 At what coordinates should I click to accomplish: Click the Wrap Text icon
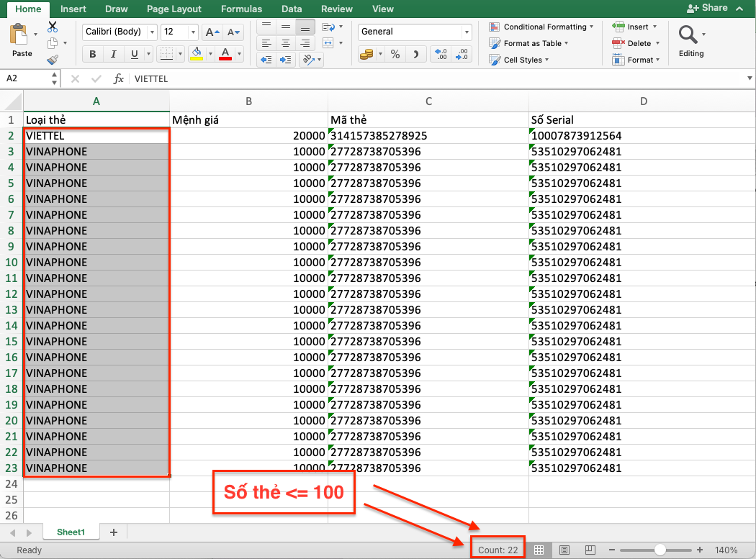point(328,27)
